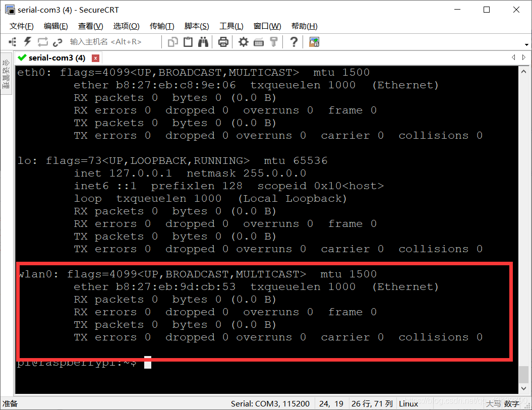This screenshot has height=410, width=532.
Task: Click the Disconnect chain-link icon
Action: [x=57, y=42]
